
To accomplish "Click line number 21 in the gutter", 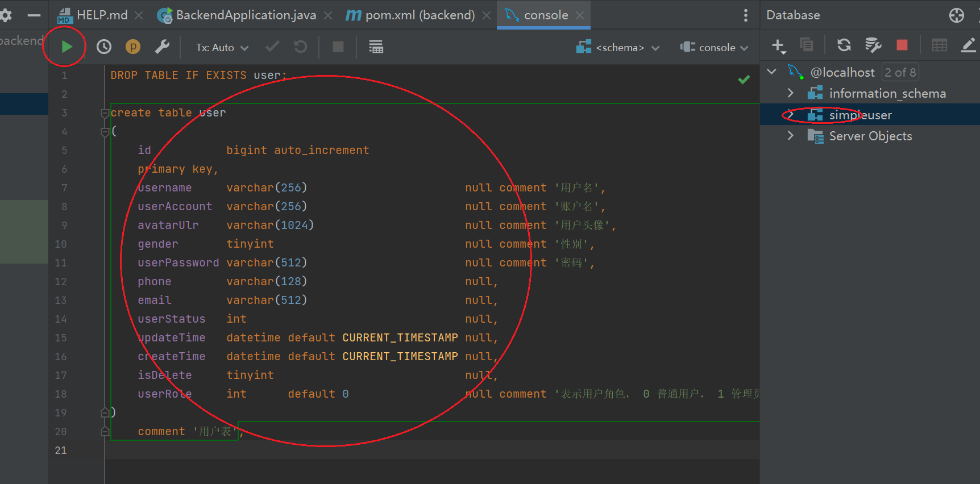I will click(61, 450).
